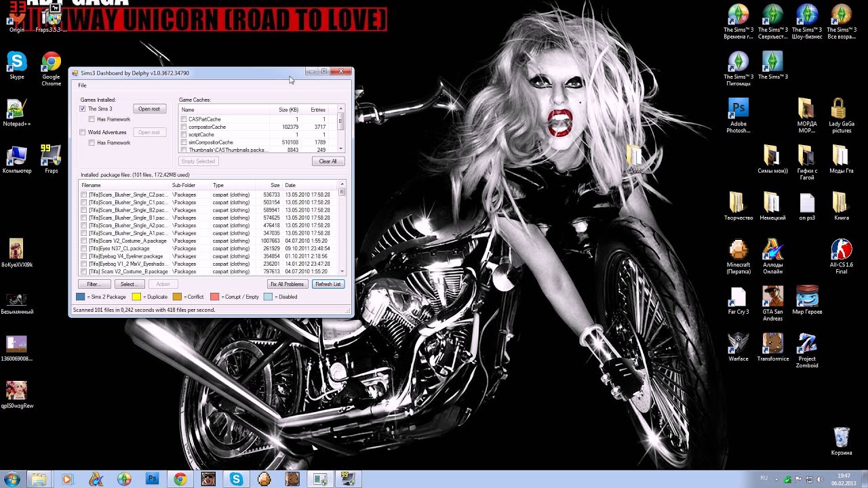The width and height of the screenshot is (868, 488).
Task: Click Refresh List button
Action: tap(328, 284)
